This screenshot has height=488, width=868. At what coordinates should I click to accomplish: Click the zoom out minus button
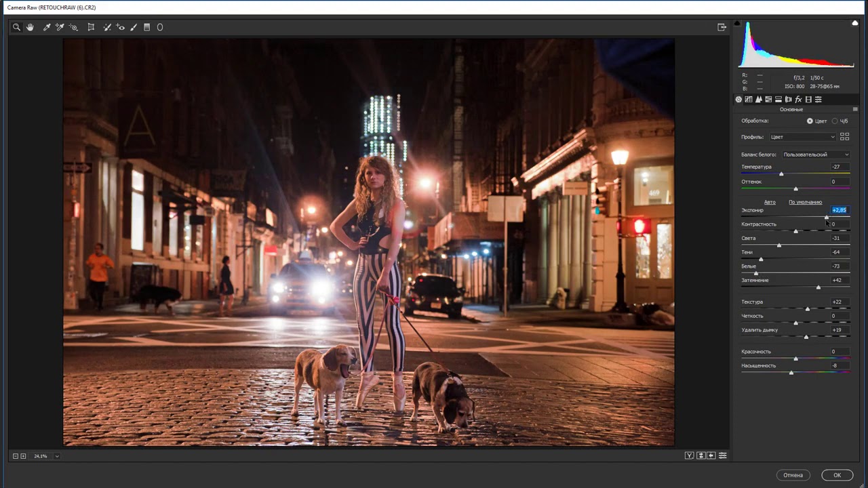15,456
